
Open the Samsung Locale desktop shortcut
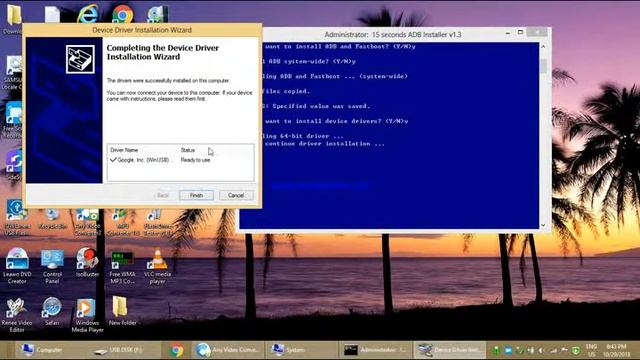13,73
